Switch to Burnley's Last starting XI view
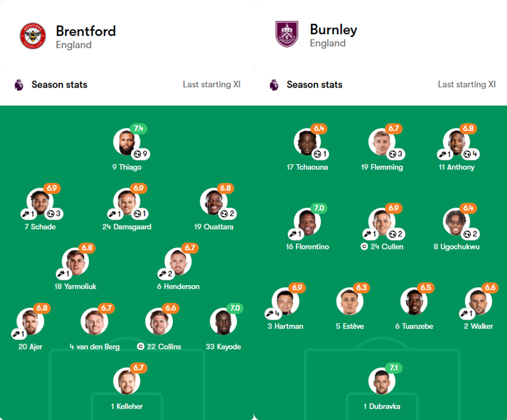Screen dimensions: 507x420 (467, 85)
